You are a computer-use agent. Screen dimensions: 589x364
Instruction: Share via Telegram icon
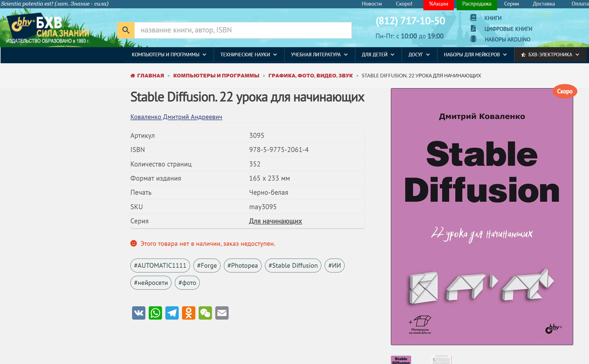(x=172, y=313)
